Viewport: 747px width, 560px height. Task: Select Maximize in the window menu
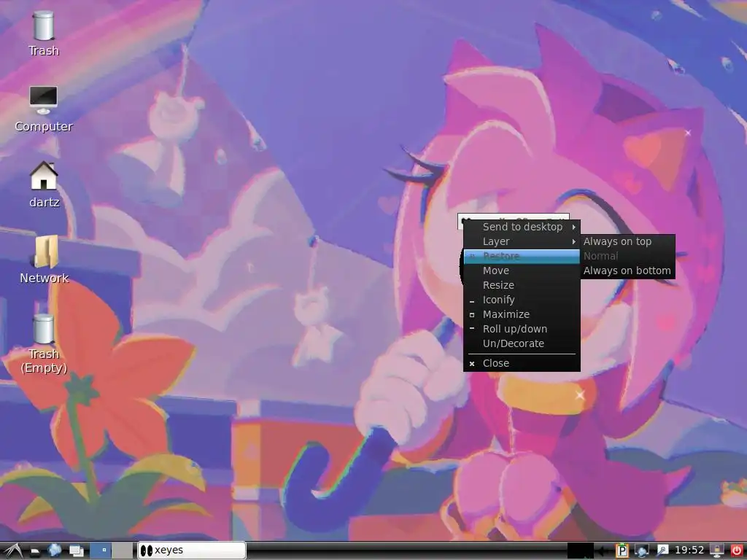click(x=522, y=314)
